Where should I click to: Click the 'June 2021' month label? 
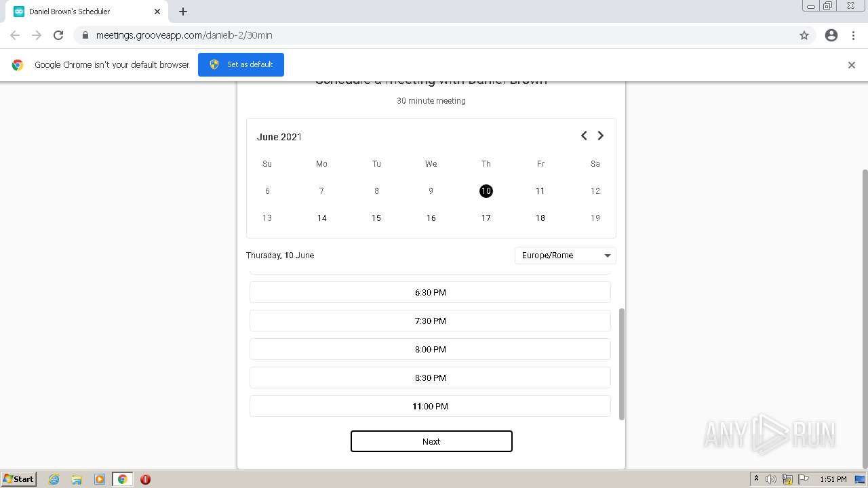279,137
